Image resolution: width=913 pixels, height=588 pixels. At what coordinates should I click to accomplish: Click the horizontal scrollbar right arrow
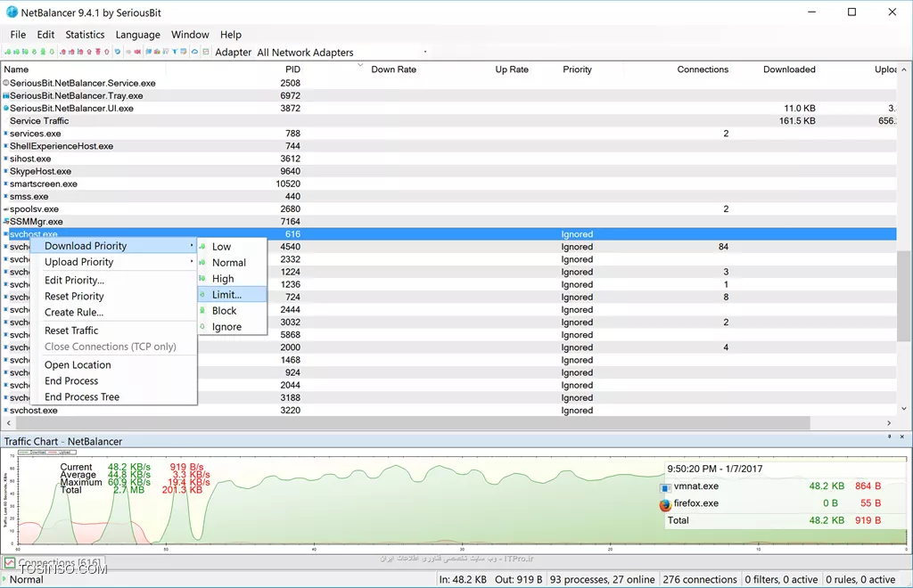pyautogui.click(x=889, y=423)
